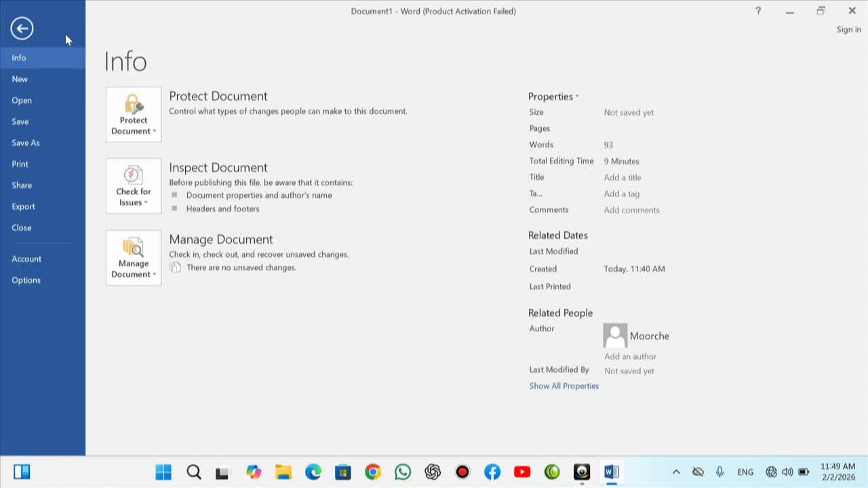The width and height of the screenshot is (868, 488).
Task: Open the Check for Issues dropdown
Action: [x=134, y=186]
